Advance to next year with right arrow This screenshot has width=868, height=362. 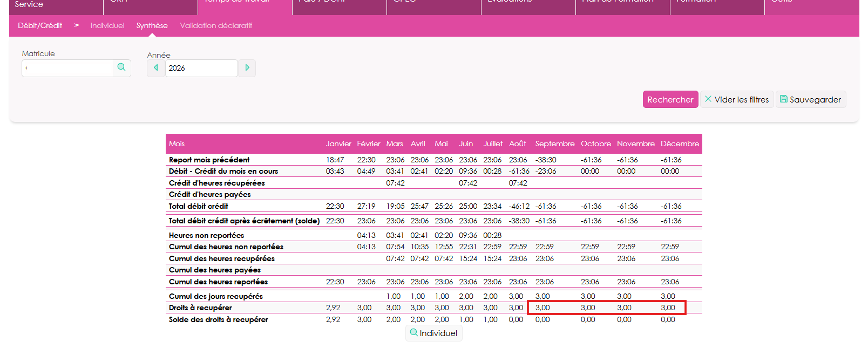pos(247,68)
